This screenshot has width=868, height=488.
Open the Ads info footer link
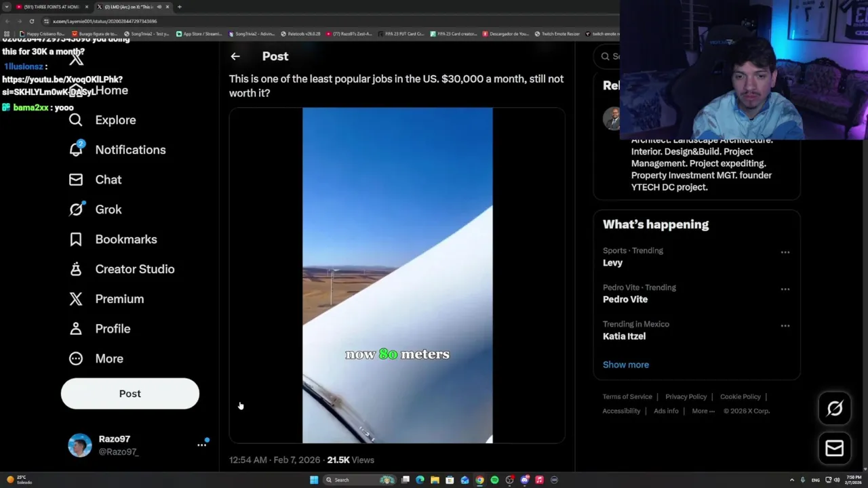666,411
